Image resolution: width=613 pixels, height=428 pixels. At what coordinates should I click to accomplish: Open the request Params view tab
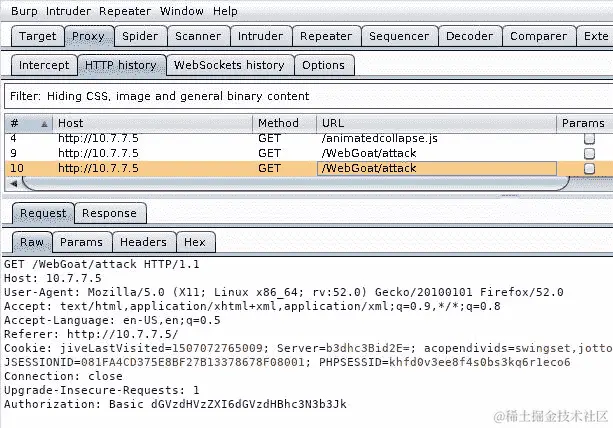pyautogui.click(x=81, y=242)
